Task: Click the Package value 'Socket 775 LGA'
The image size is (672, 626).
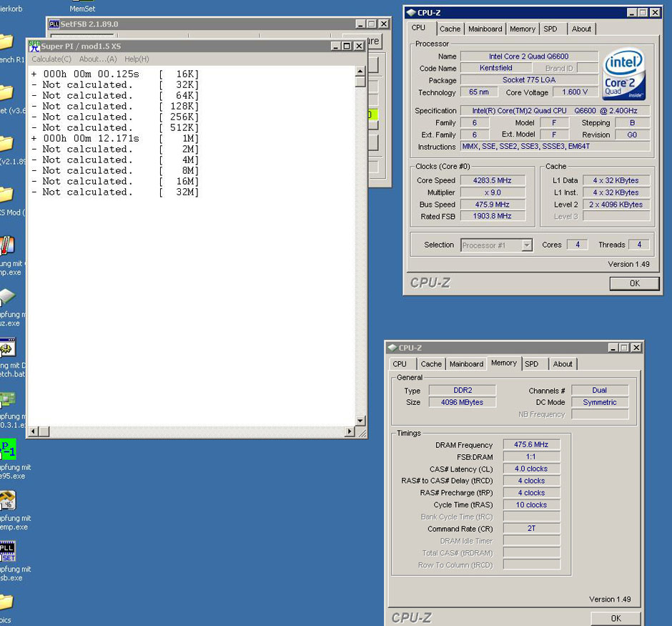Action: click(x=529, y=79)
